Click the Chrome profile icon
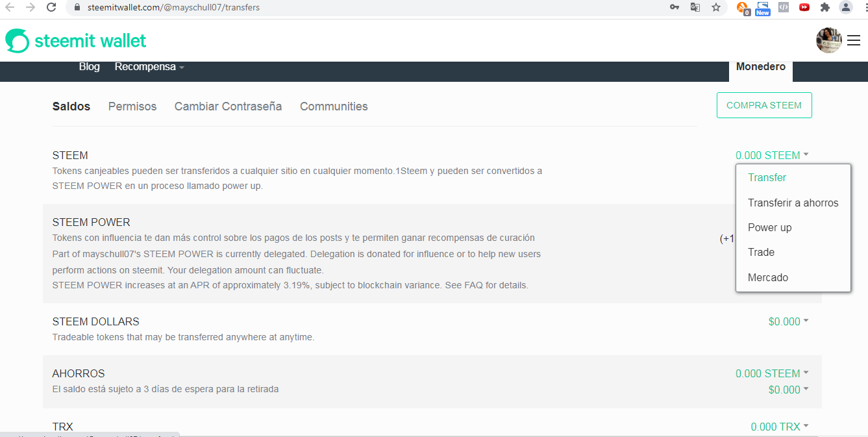The width and height of the screenshot is (868, 437). click(x=846, y=7)
